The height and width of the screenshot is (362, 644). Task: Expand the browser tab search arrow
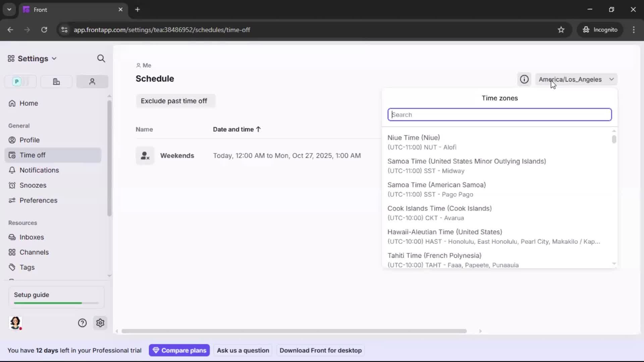pos(9,9)
